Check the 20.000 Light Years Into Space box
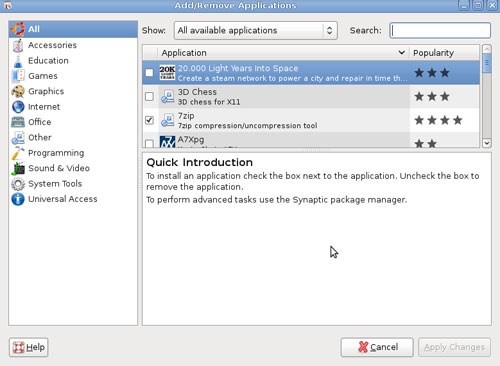This screenshot has height=366, width=500. [x=149, y=73]
